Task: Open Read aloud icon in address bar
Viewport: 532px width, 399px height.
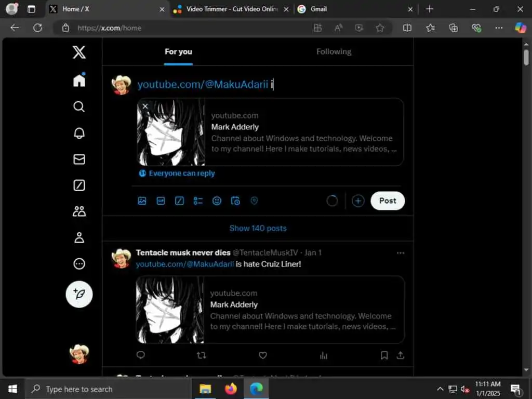Action: (338, 28)
